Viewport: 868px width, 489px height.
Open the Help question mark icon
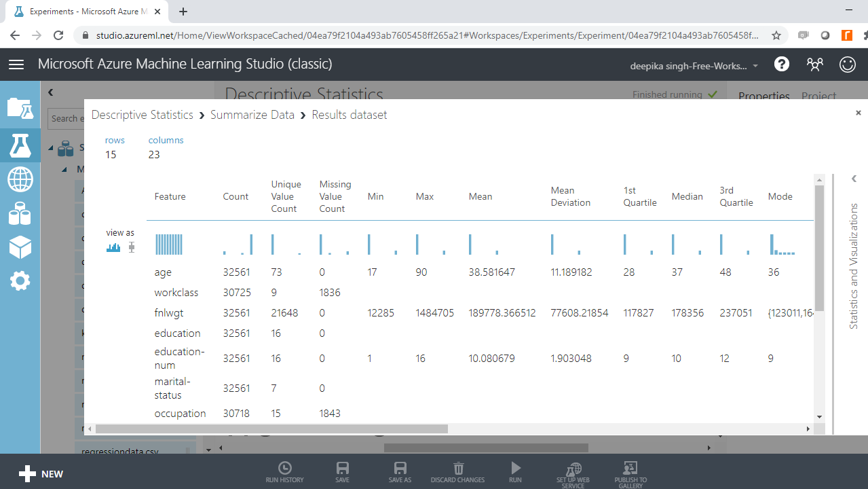[x=782, y=64]
